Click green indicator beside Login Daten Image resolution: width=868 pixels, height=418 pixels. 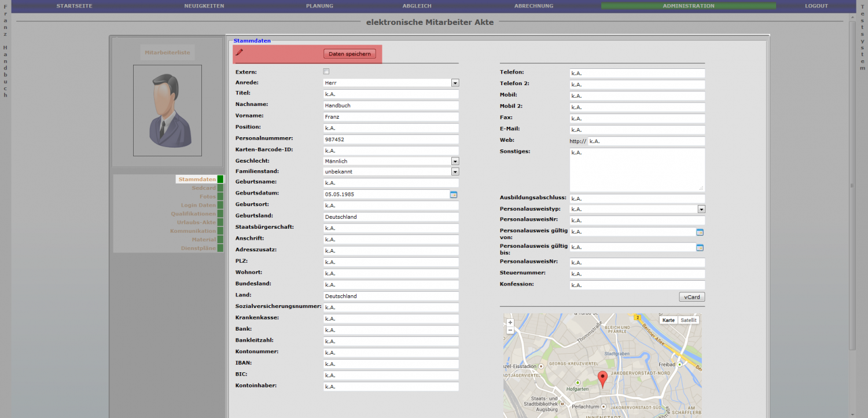(220, 205)
